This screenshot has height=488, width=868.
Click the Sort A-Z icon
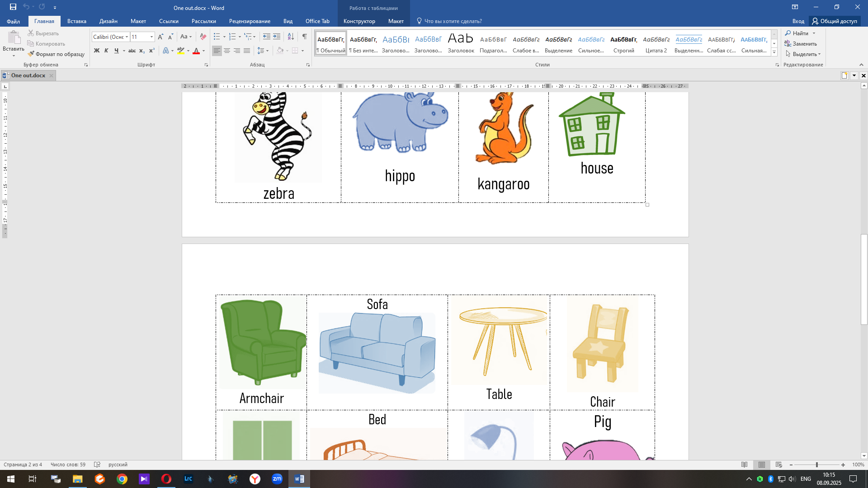click(291, 37)
